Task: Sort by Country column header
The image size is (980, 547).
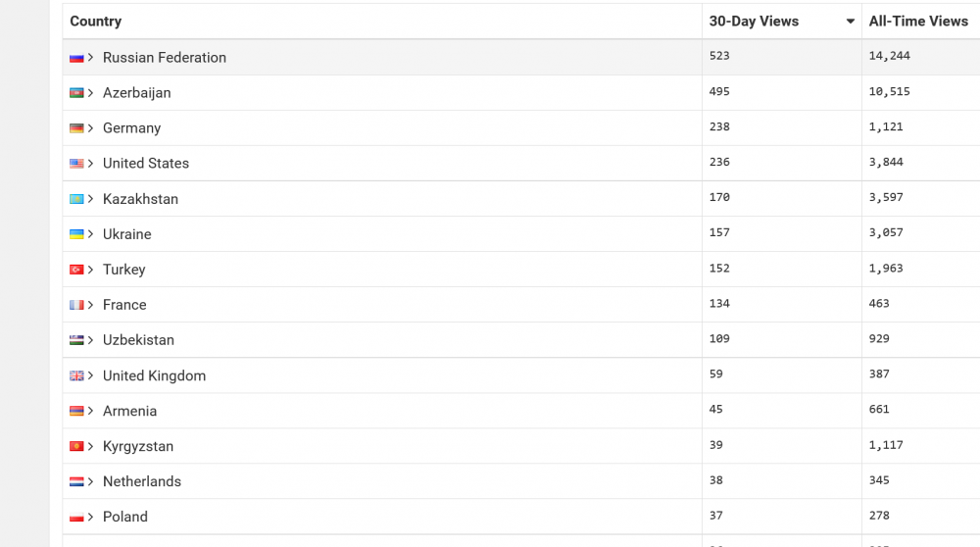Action: tap(96, 22)
